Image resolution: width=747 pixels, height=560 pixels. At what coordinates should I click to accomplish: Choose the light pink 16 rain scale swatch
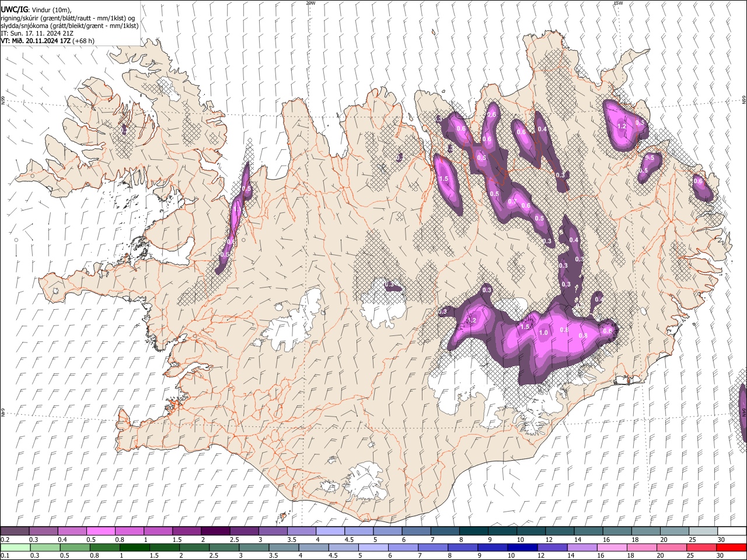coord(612,547)
